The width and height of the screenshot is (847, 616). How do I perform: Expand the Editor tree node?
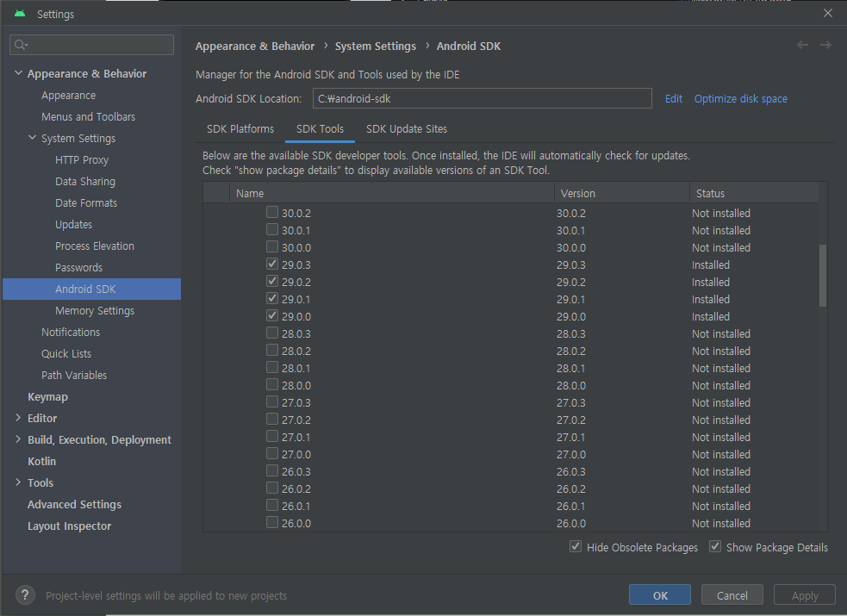point(18,417)
